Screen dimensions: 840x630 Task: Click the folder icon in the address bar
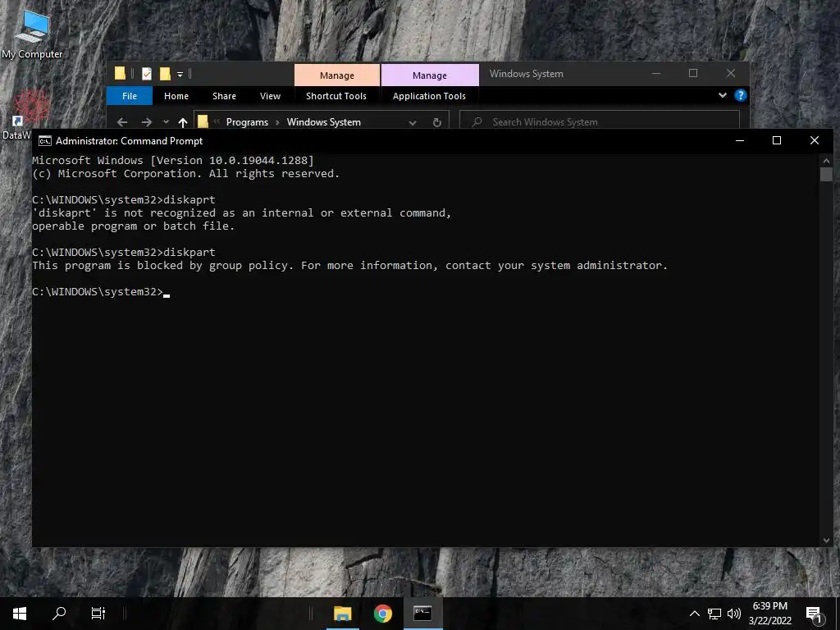point(203,121)
